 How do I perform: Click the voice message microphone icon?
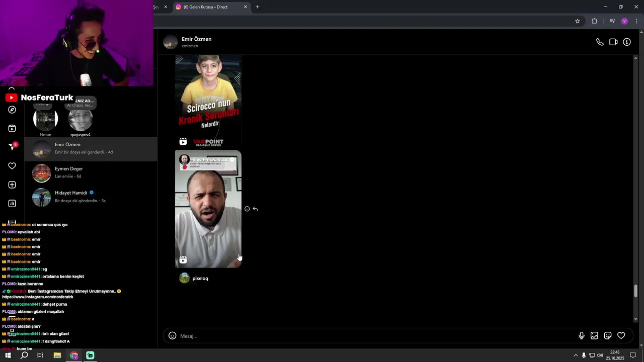[x=582, y=336]
